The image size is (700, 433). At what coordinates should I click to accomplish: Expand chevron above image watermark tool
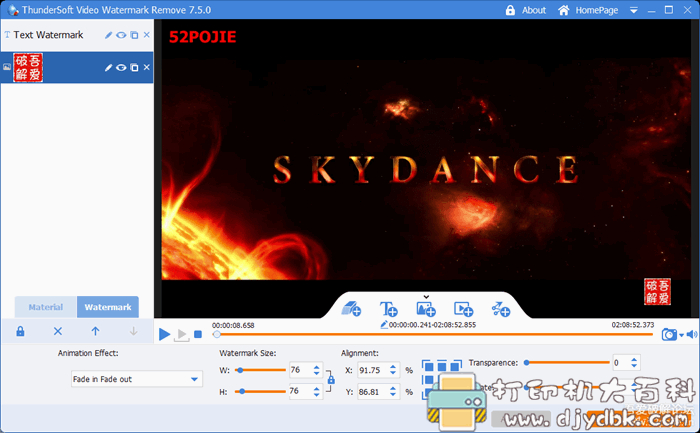point(426,297)
